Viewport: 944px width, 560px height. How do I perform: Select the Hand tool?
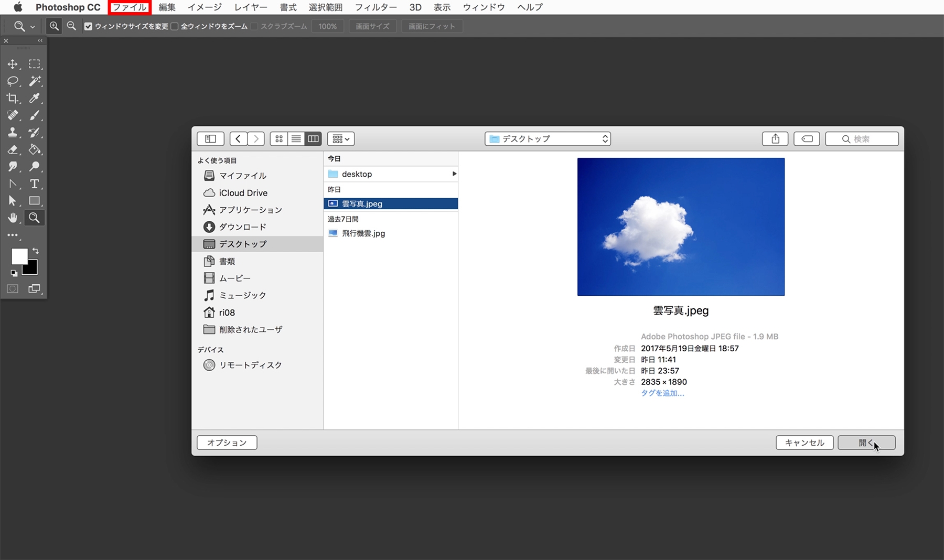coord(13,218)
